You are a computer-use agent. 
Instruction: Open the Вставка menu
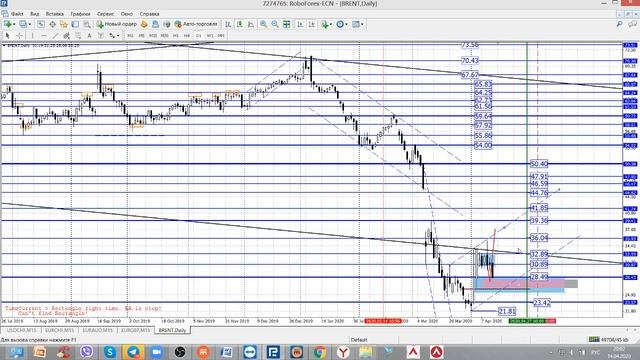55,13
